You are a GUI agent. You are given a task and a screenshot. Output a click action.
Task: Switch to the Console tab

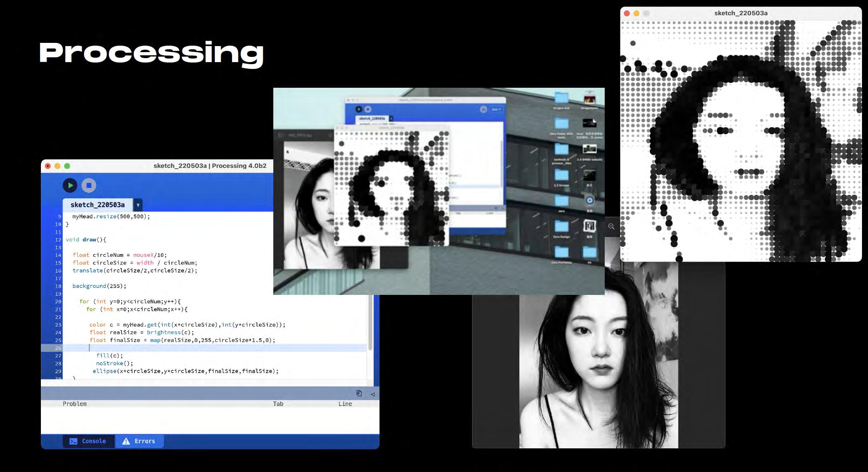(x=88, y=441)
